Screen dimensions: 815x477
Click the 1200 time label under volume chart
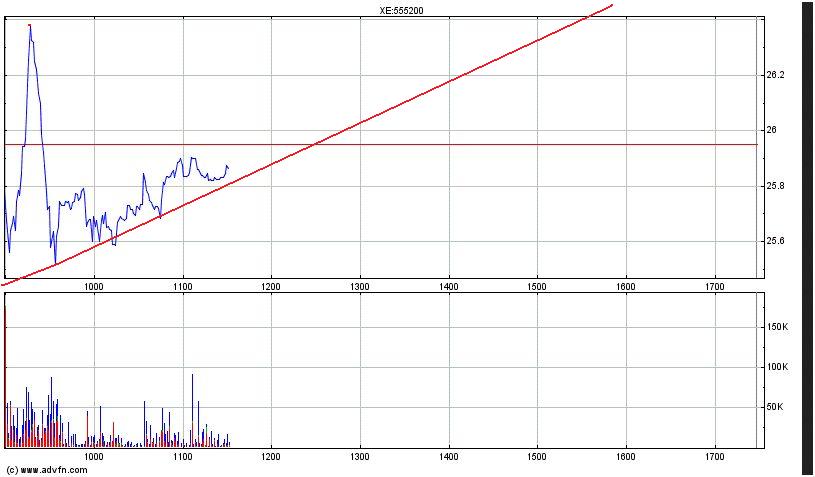pyautogui.click(x=271, y=456)
